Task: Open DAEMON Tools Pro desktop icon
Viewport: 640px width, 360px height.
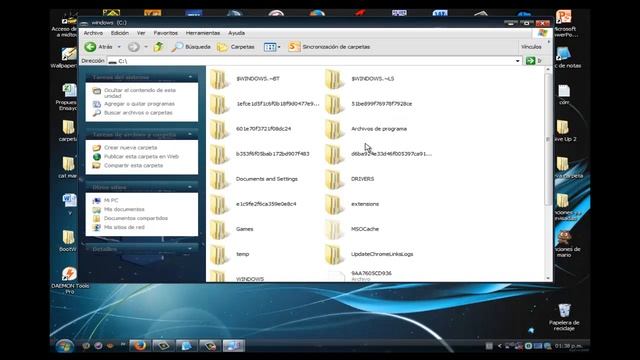Action: [70, 280]
